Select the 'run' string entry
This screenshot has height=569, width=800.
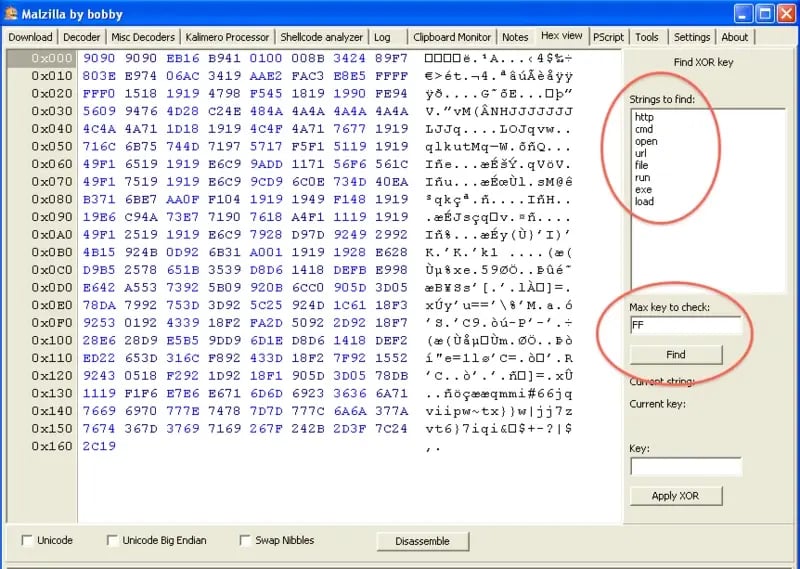[x=642, y=178]
